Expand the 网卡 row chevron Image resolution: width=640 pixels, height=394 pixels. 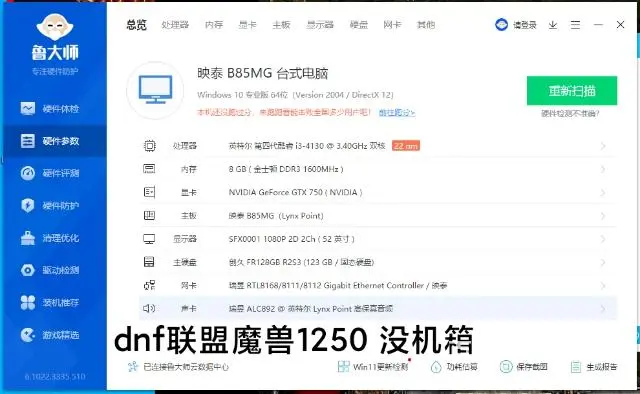(x=603, y=285)
